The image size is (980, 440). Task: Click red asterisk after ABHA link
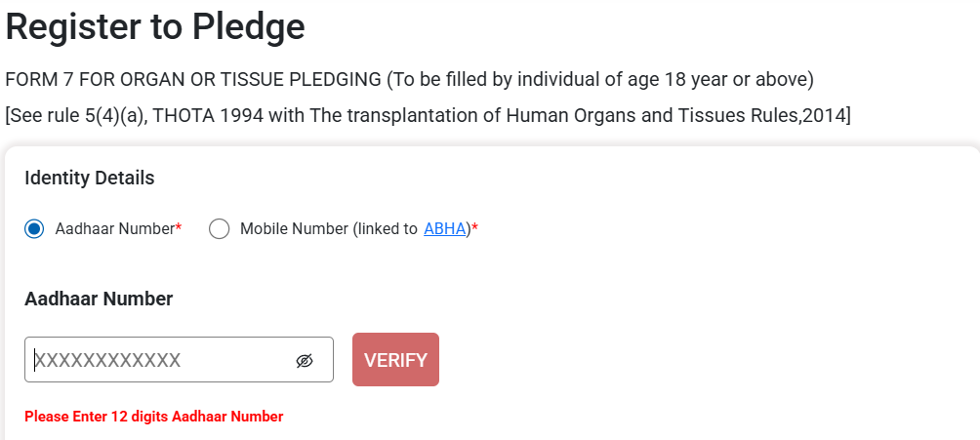point(475,228)
